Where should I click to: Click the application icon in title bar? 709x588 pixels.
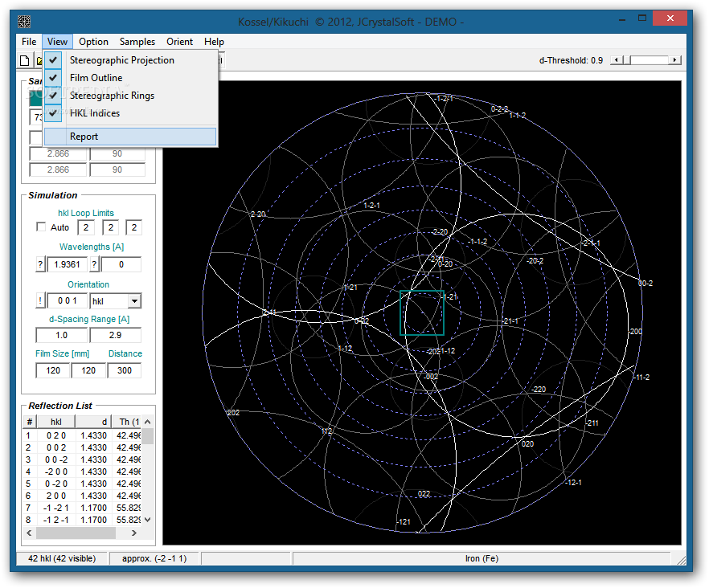click(x=24, y=21)
